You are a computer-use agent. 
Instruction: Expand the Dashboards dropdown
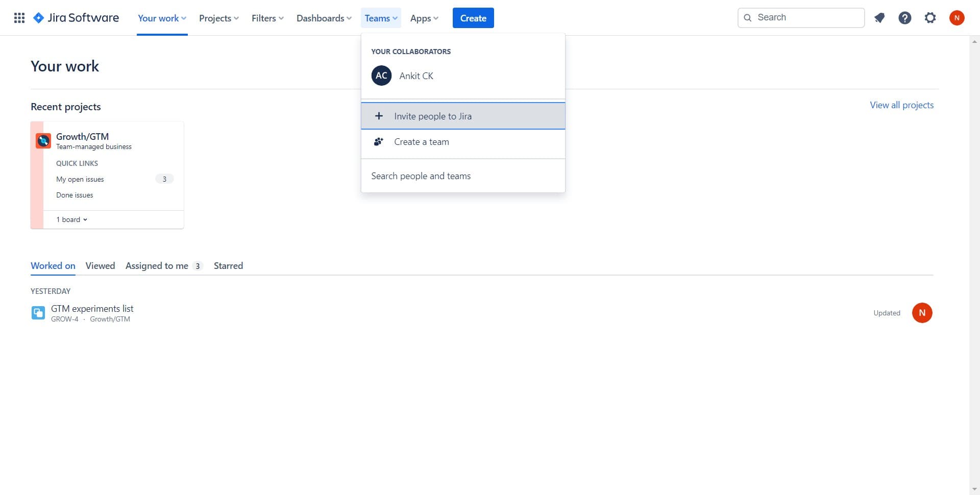[324, 18]
